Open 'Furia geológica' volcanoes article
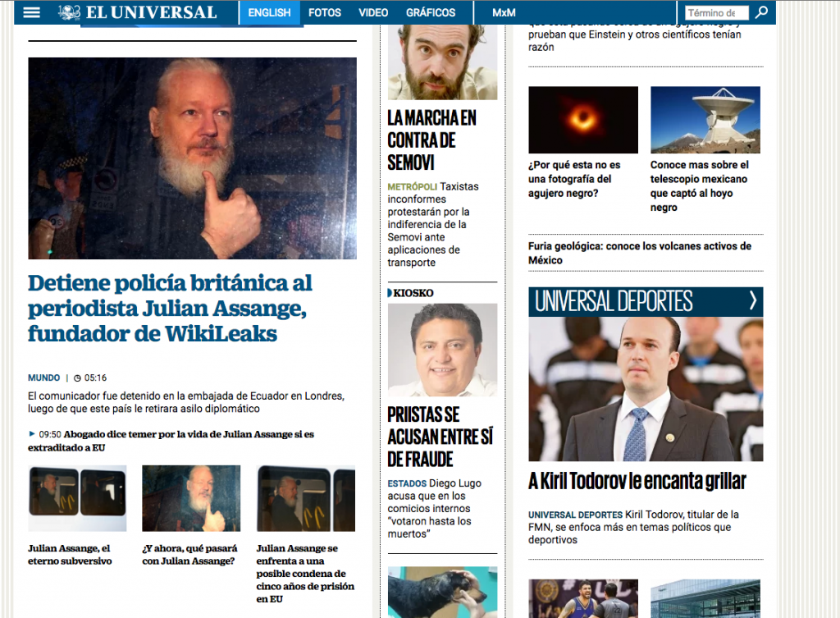840x618 pixels. point(640,253)
